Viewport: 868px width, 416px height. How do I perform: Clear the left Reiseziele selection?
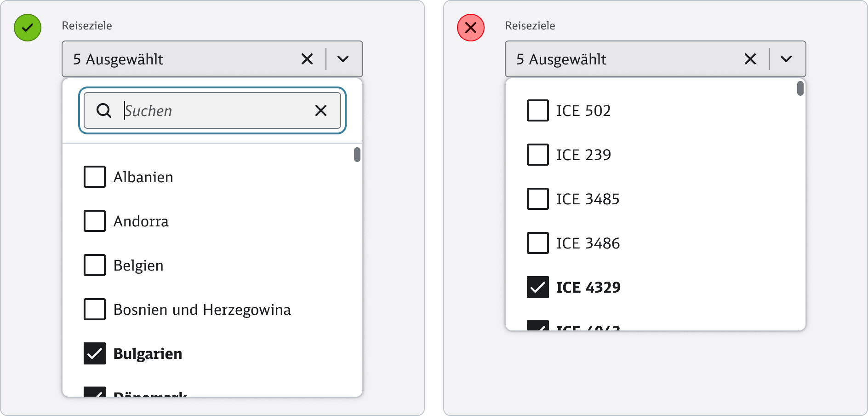(307, 59)
